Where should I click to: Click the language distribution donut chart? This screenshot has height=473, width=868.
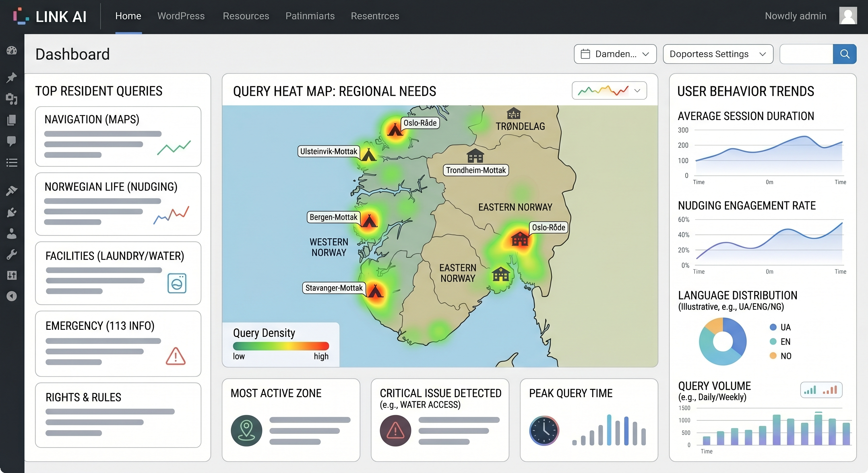[723, 342]
